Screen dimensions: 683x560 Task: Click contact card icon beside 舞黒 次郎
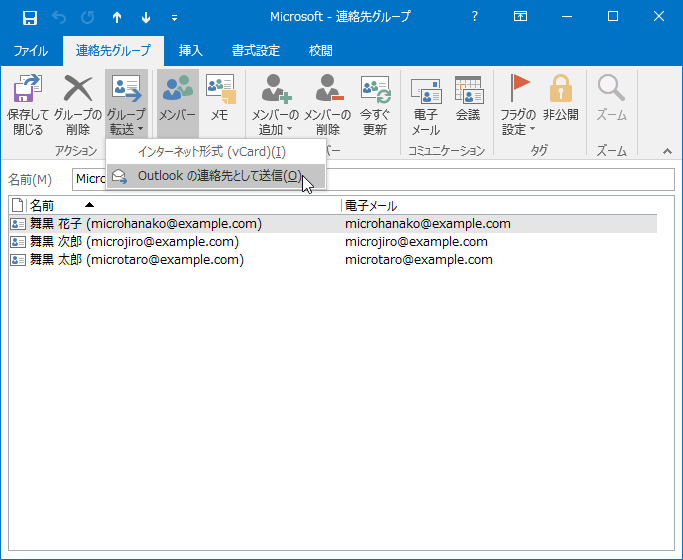18,242
